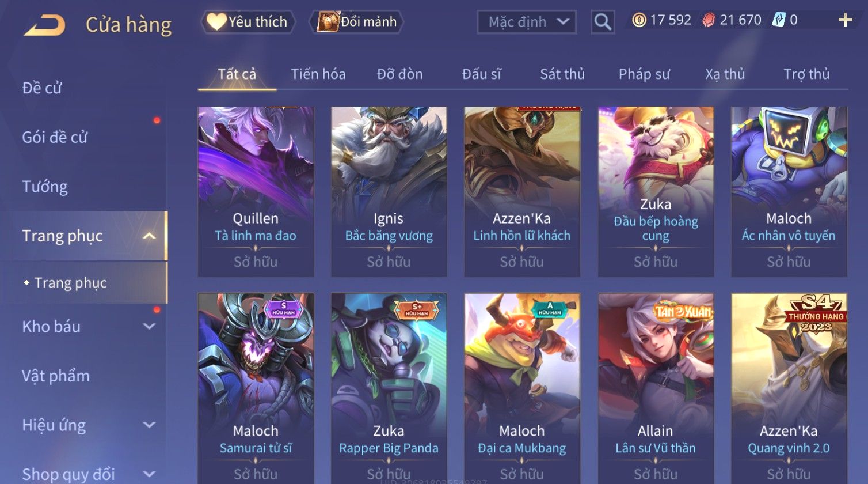Open the search magnifier icon
The image size is (868, 484).
click(603, 22)
